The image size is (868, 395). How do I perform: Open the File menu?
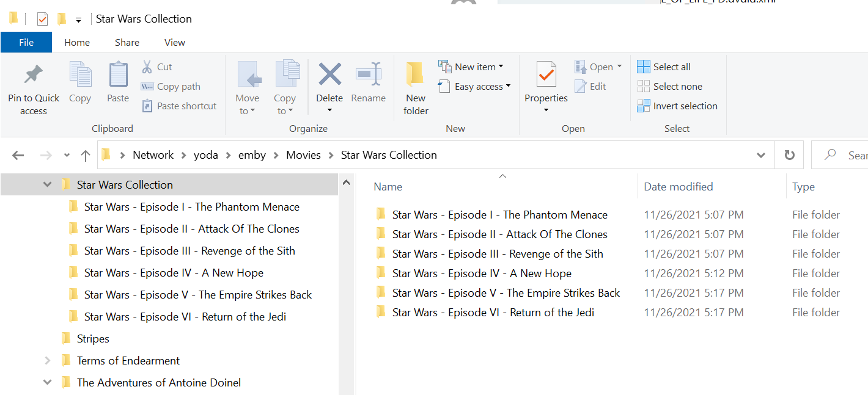click(x=26, y=42)
